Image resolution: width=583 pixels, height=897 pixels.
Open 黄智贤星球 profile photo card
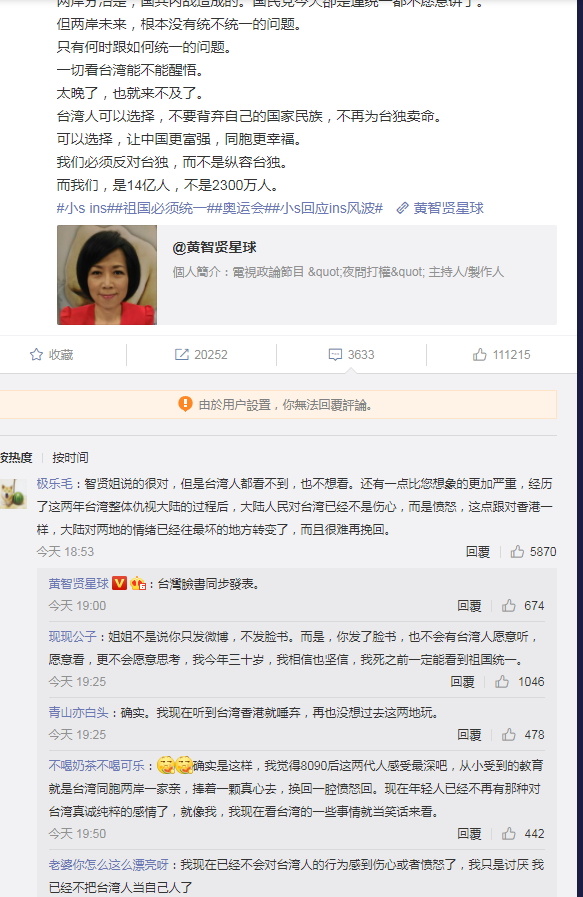[x=107, y=275]
